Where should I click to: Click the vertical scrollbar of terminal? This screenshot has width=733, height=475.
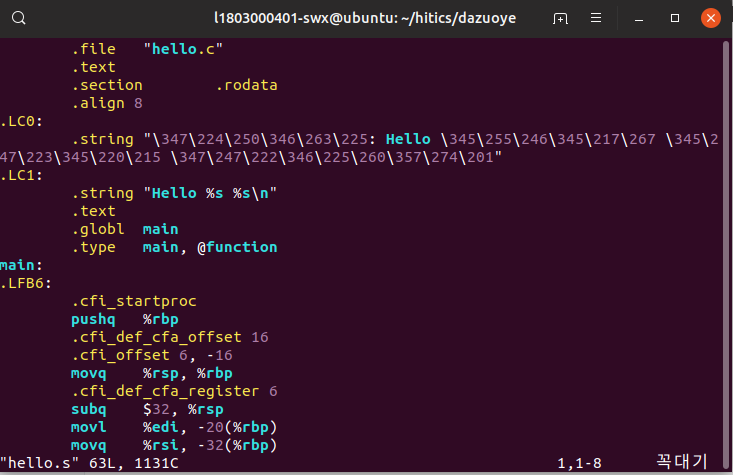coord(726,255)
